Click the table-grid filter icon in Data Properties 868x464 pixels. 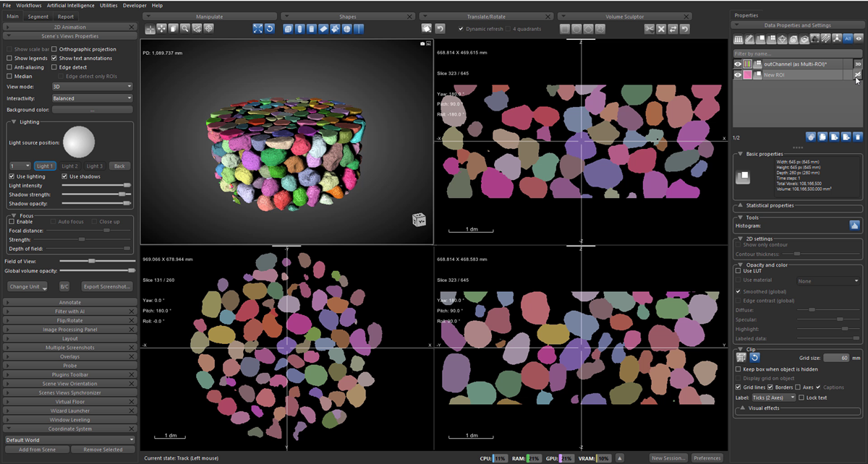coord(739,39)
